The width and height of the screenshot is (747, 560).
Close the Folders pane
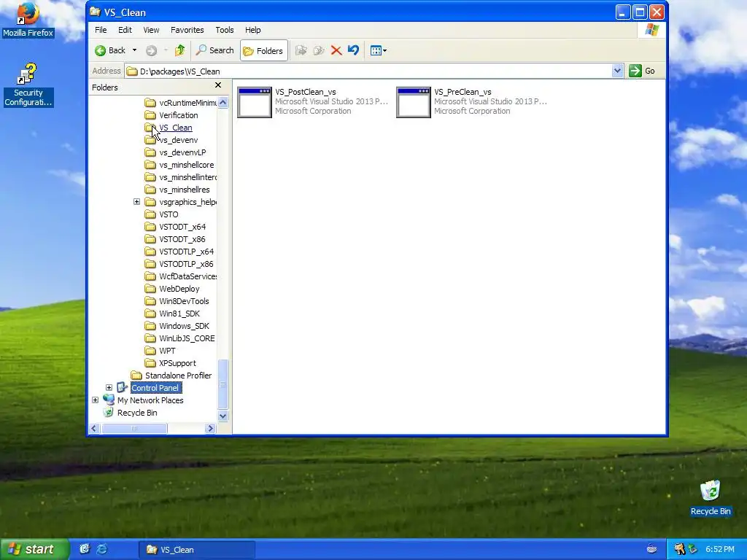pos(218,85)
